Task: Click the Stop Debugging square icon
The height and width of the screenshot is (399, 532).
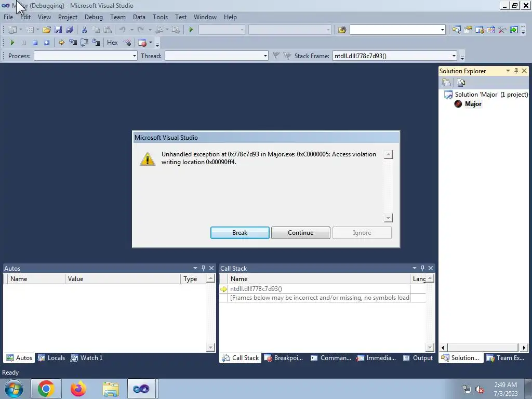Action: (x=35, y=43)
